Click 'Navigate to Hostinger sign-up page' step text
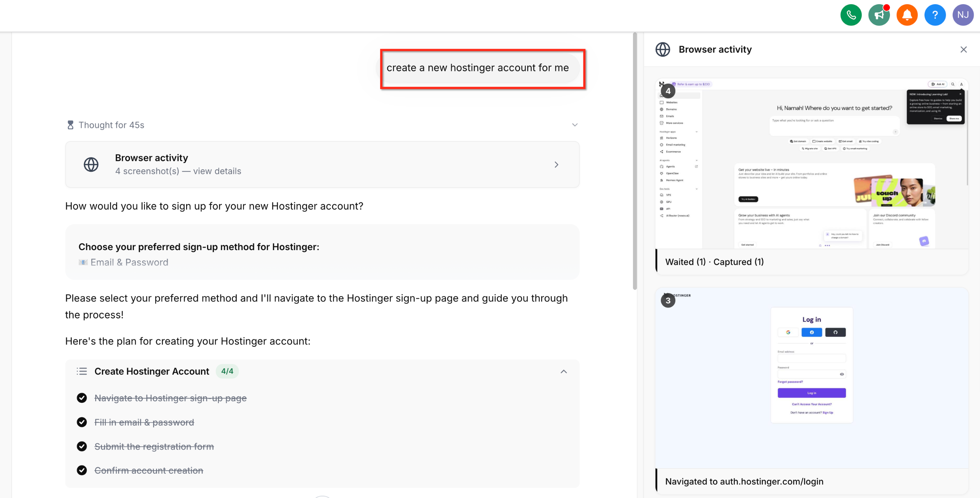 click(x=170, y=398)
